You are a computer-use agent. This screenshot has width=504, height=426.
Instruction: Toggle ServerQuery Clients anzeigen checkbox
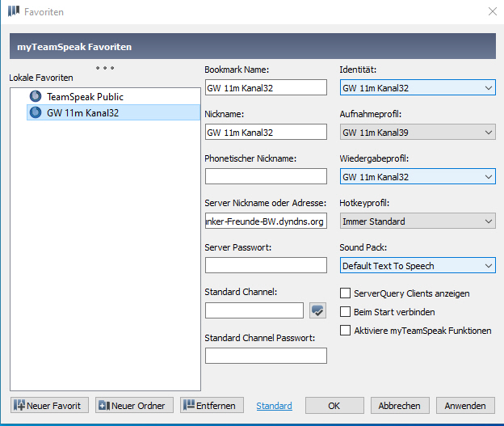coord(345,293)
